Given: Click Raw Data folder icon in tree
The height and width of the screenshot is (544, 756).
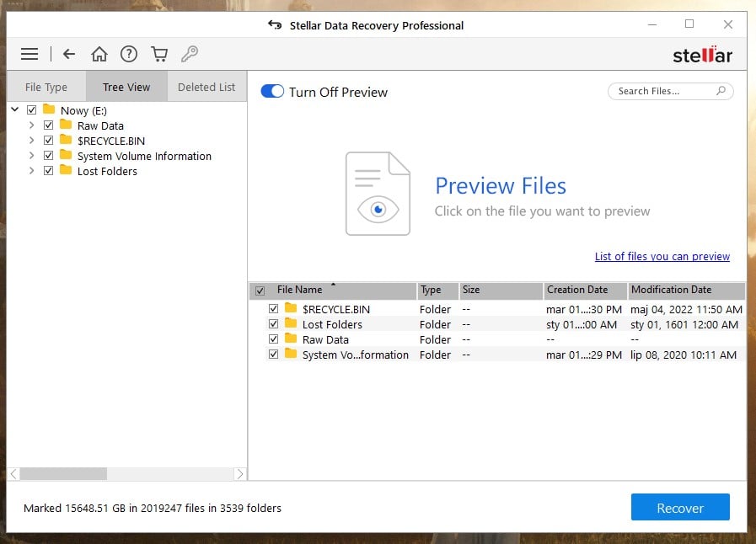Looking at the screenshot, I should click(x=66, y=125).
